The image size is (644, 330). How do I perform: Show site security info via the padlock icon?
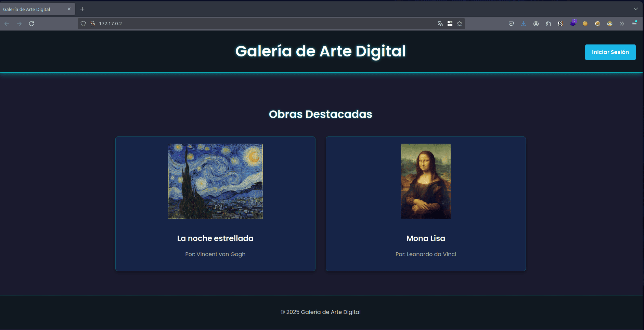click(x=92, y=24)
